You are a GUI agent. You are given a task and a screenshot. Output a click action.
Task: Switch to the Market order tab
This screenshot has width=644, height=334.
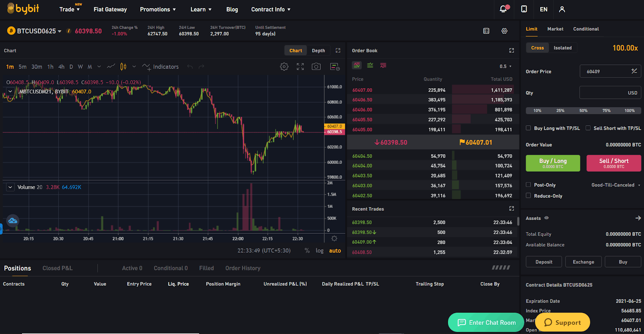[x=555, y=29]
